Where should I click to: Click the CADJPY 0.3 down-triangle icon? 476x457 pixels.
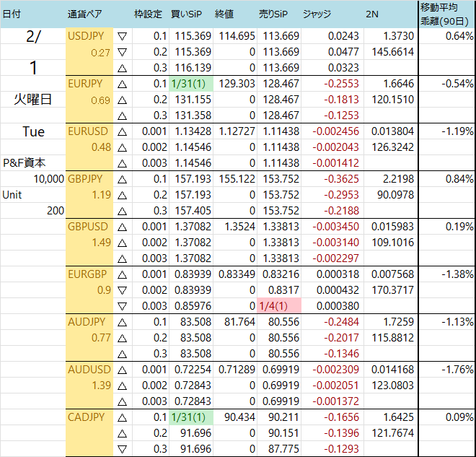pos(122,449)
